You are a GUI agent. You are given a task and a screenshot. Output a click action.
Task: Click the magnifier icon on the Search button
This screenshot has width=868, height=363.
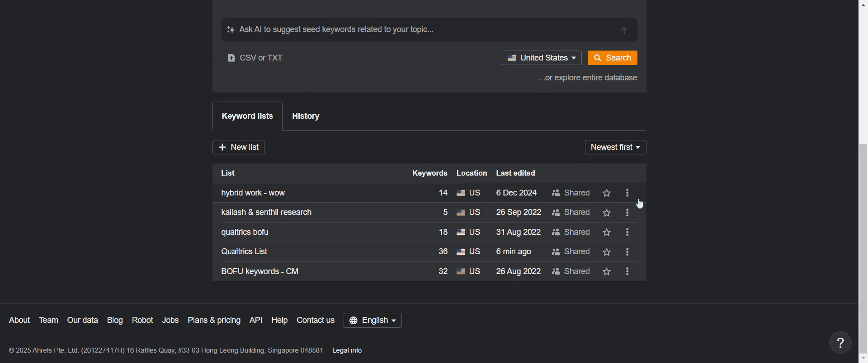pos(598,58)
